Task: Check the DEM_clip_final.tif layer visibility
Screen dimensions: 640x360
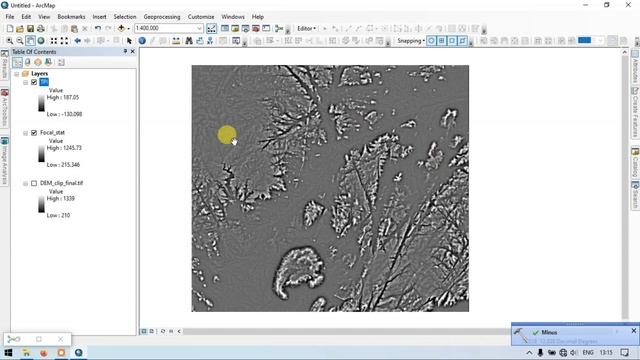Action: [34, 183]
